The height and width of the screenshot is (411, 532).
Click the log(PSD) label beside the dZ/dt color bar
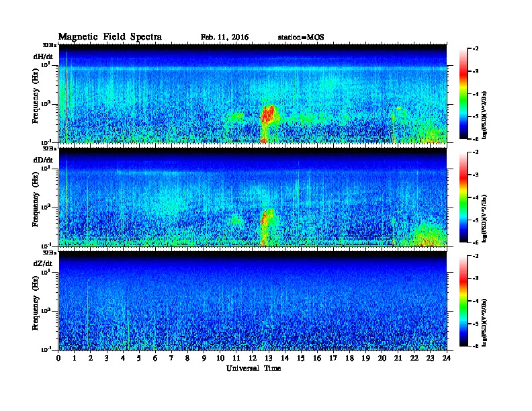(x=484, y=322)
